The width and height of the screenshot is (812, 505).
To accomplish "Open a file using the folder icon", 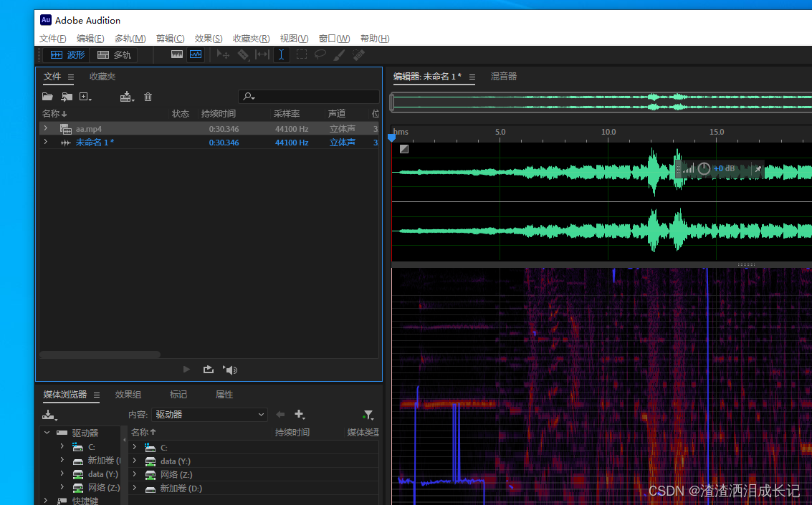I will coord(47,96).
